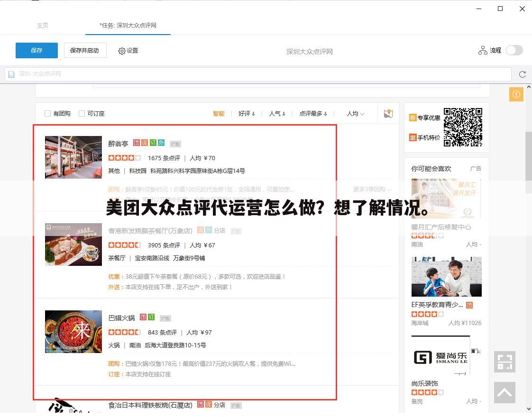
Task: Click the 券 coupon icon beside 专享优惠
Action: [412, 118]
